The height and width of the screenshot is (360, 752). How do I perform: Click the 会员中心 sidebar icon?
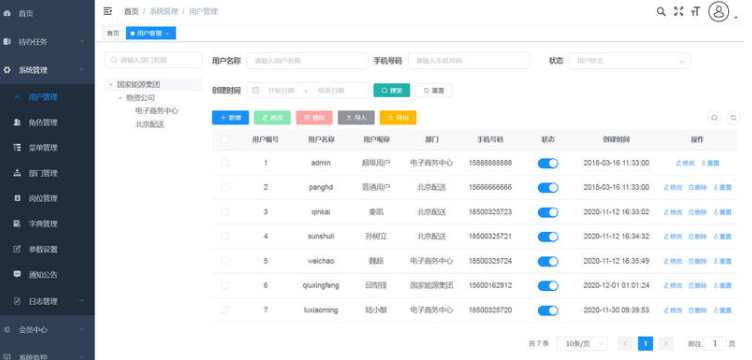coord(7,330)
